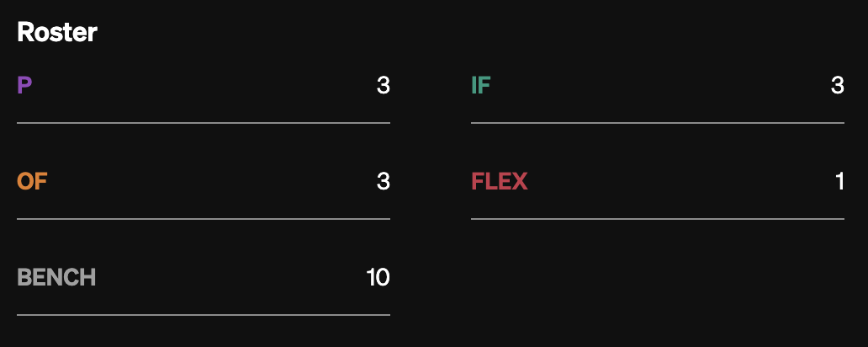Viewport: 868px width, 347px height.
Task: Click the divider line under the FLEX row
Action: (658, 219)
